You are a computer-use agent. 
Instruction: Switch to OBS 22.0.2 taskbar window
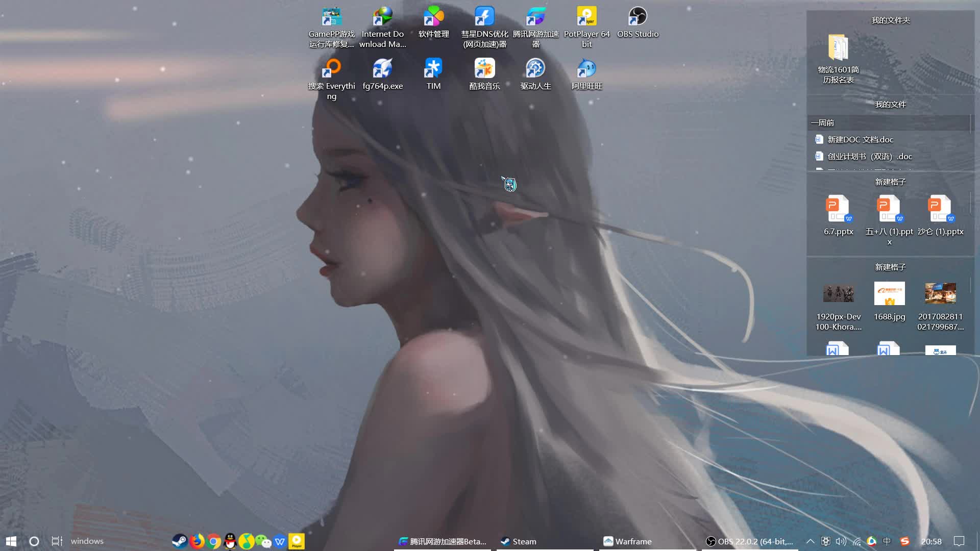point(750,541)
